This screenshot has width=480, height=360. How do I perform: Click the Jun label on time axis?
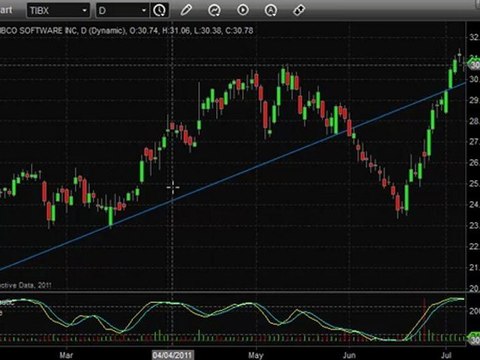click(x=349, y=355)
